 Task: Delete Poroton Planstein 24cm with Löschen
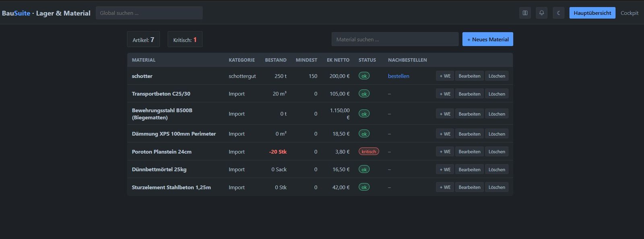(497, 152)
